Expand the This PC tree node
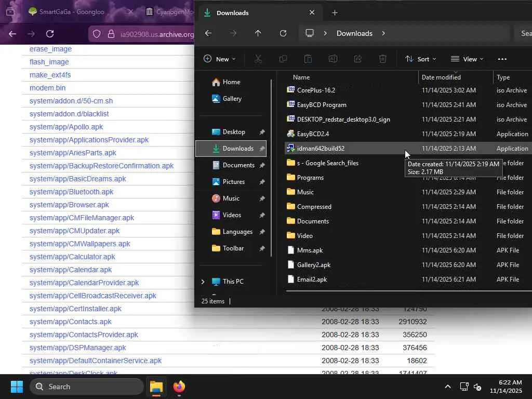The height and width of the screenshot is (399, 532). (203, 282)
